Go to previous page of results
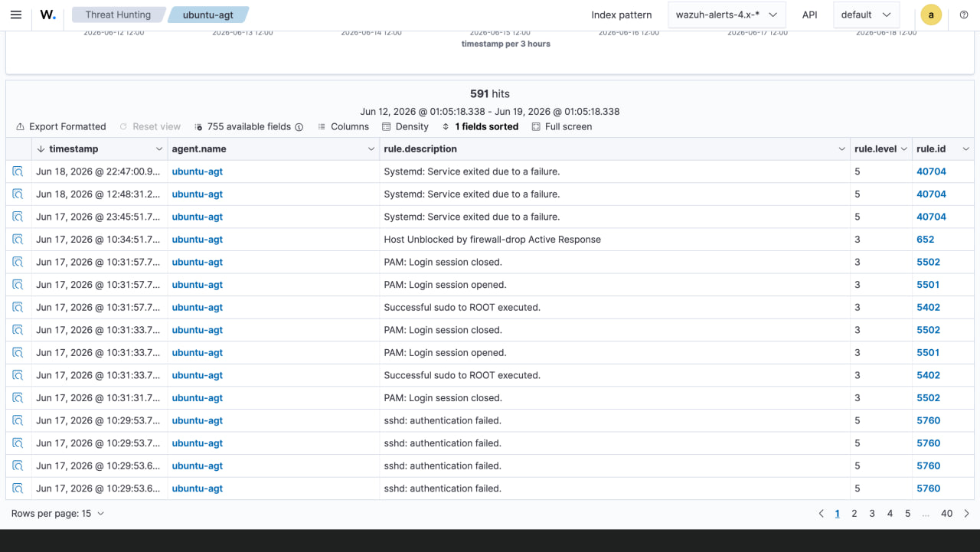This screenshot has width=980, height=552. click(x=821, y=514)
